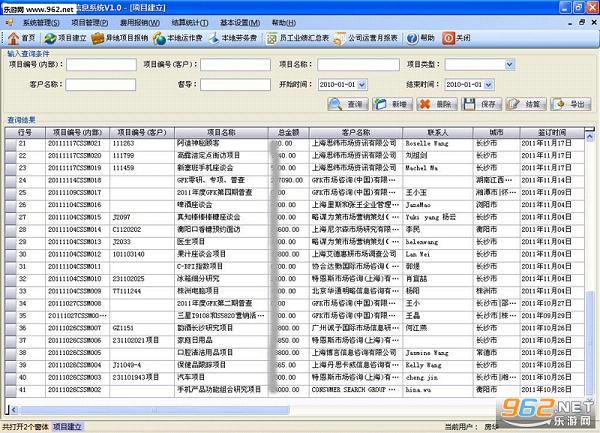The width and height of the screenshot is (600, 433).
Task: Focus the 客户名称 input field
Action: (101, 85)
